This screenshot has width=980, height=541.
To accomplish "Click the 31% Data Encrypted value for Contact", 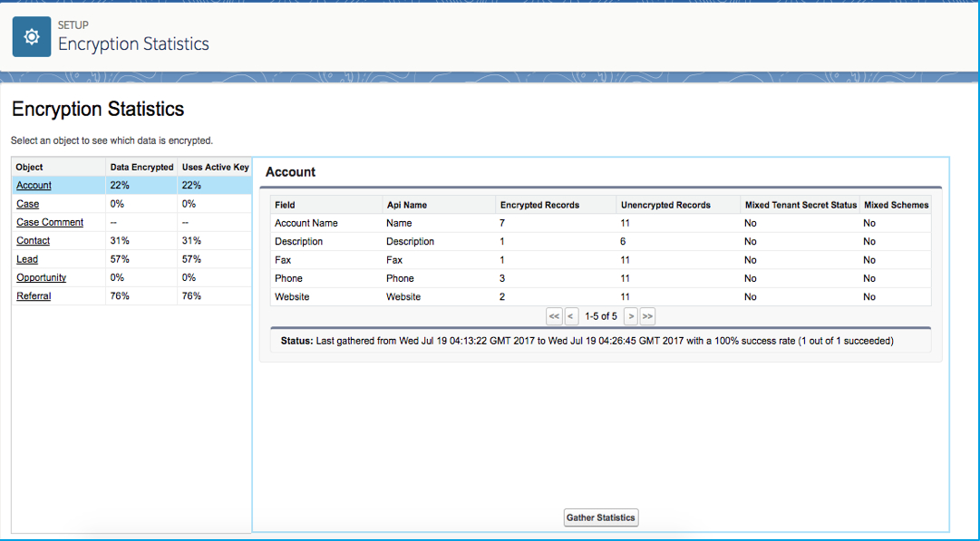I will pyautogui.click(x=120, y=240).
